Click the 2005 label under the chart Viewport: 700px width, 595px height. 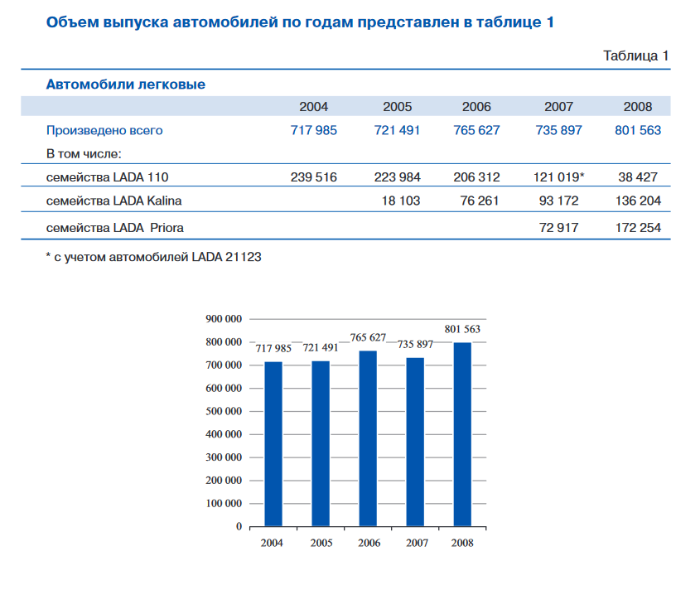tap(321, 543)
